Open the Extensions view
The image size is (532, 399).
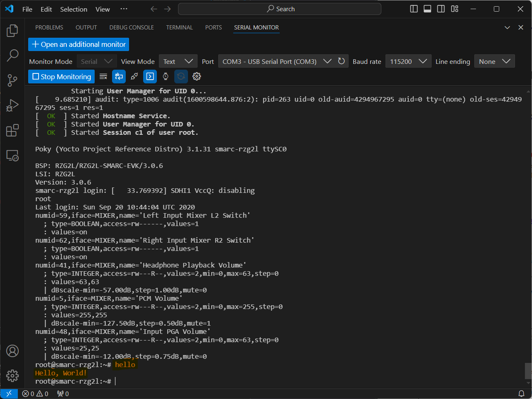pyautogui.click(x=12, y=130)
